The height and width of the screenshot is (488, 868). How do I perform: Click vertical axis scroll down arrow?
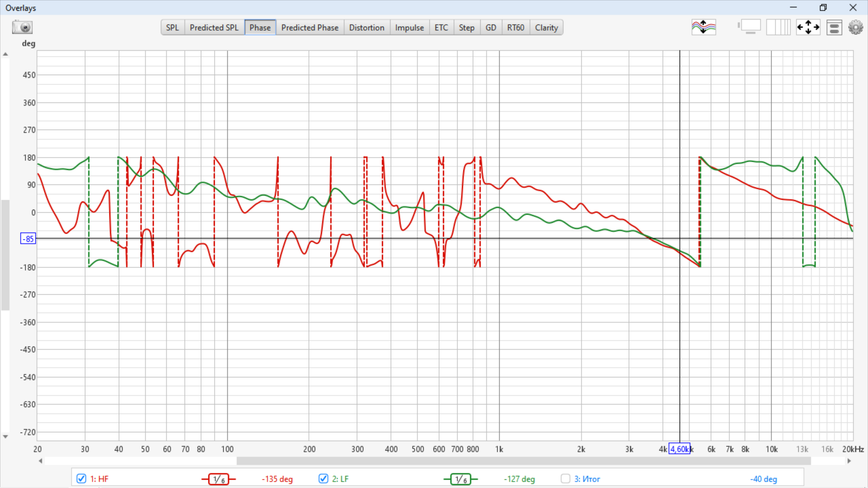pos(5,436)
